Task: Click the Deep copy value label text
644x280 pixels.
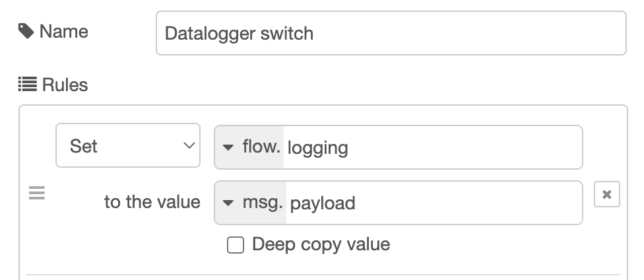Action: pyautogui.click(x=321, y=245)
